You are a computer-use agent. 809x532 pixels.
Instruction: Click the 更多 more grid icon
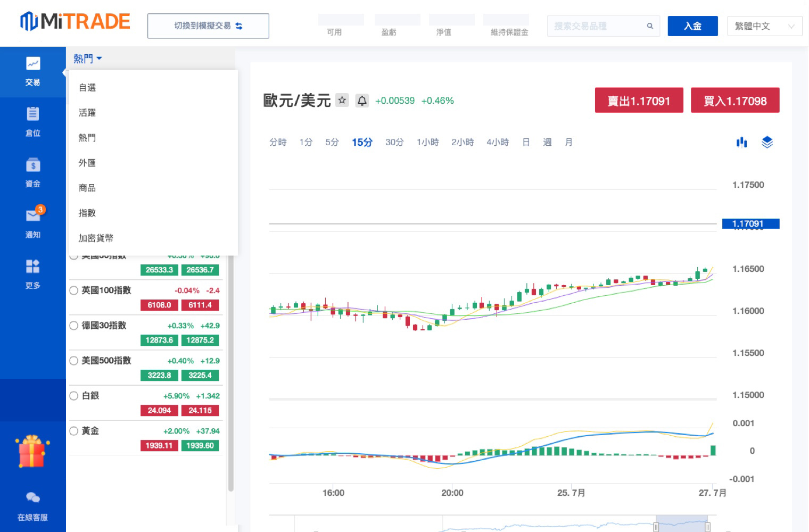point(32,266)
